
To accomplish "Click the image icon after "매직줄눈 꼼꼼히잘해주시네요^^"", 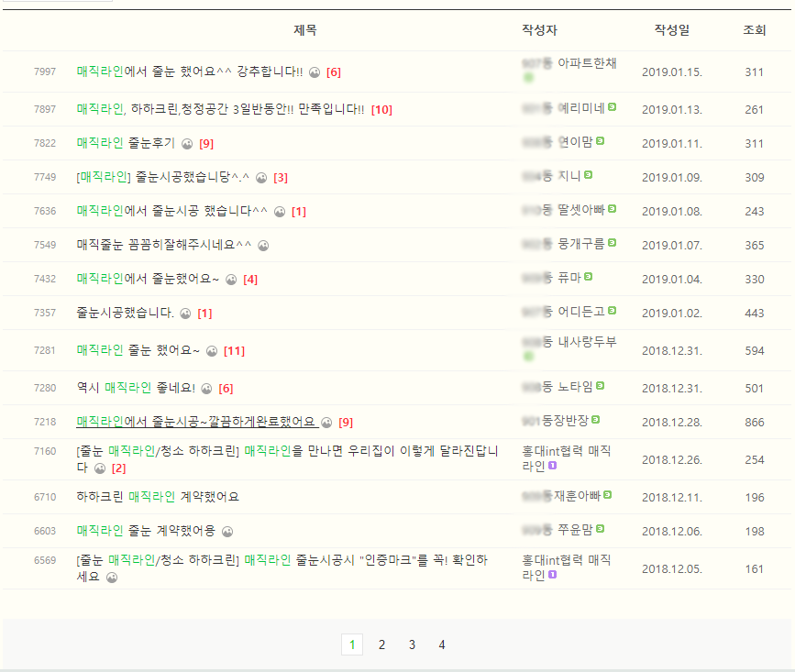I will tap(263, 246).
